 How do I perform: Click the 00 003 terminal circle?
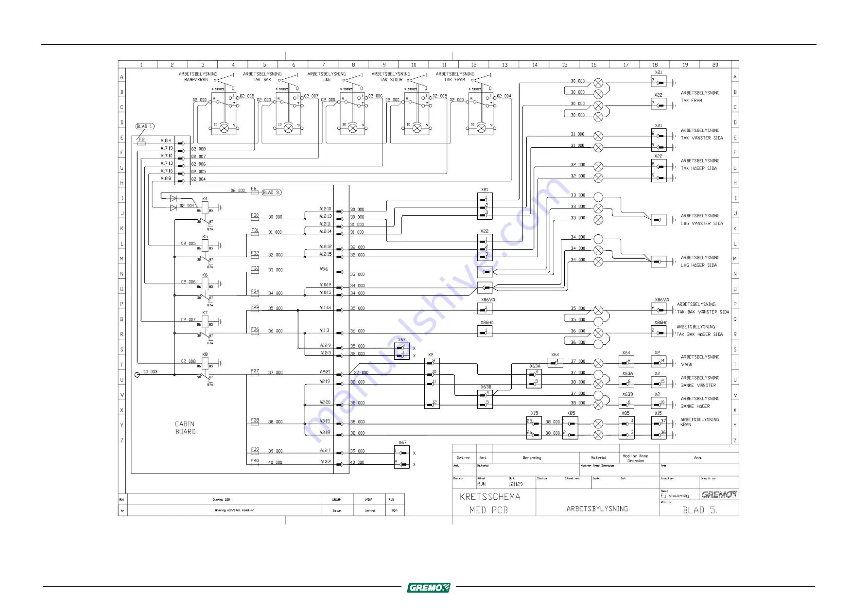coord(137,374)
